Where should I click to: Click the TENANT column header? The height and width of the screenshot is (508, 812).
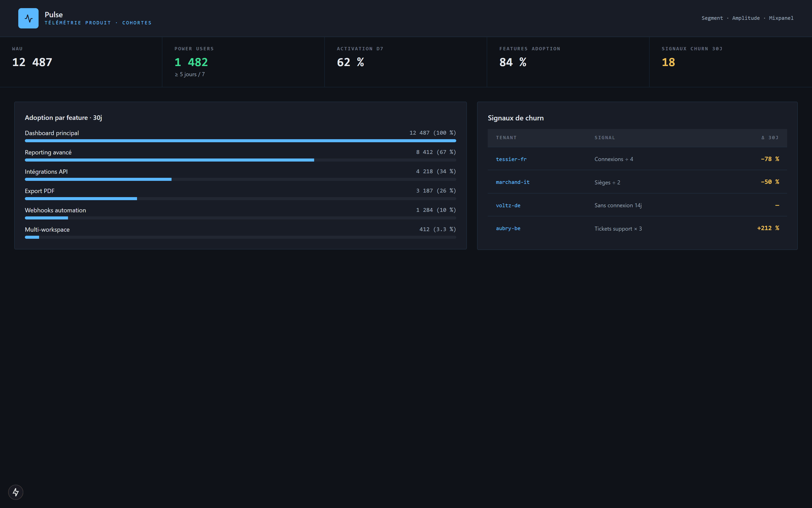[x=506, y=138]
